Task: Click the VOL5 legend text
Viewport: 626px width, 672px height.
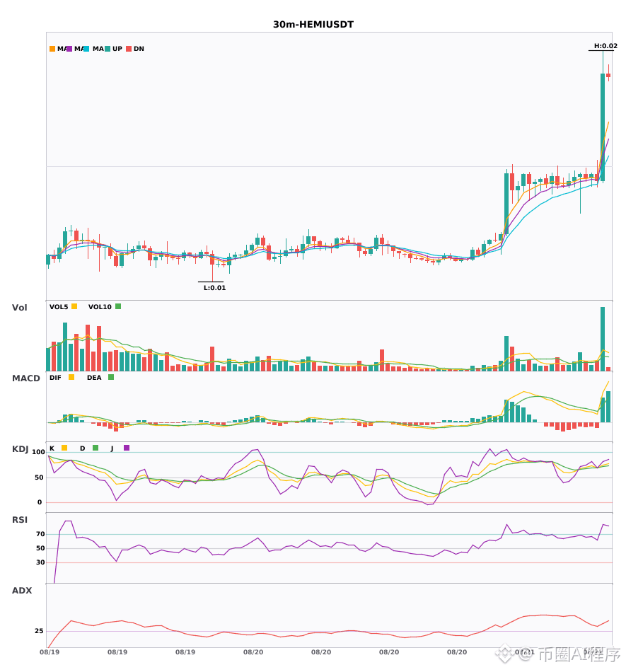Action: [59, 307]
